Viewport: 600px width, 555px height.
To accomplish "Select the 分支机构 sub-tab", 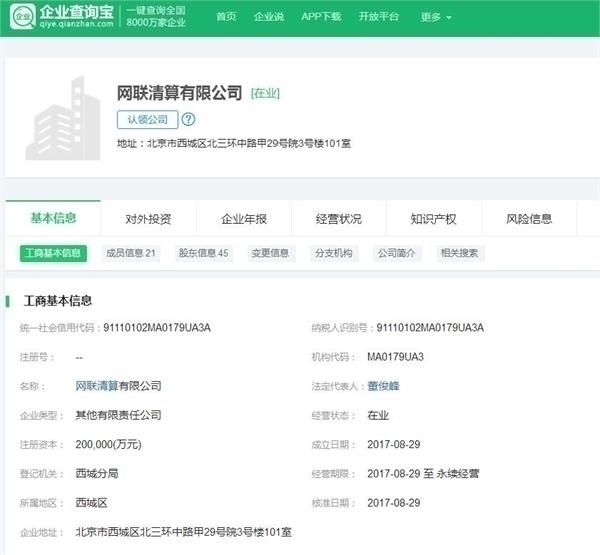I will (x=334, y=253).
